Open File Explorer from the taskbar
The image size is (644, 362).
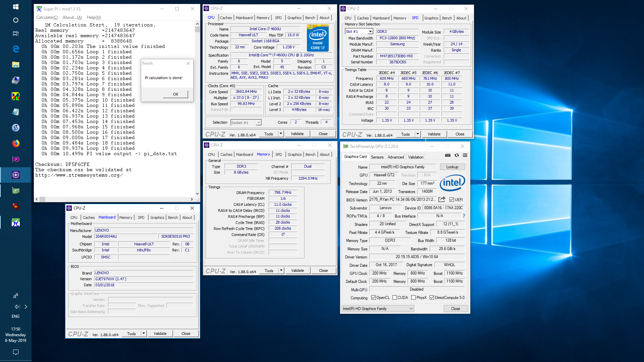15,65
